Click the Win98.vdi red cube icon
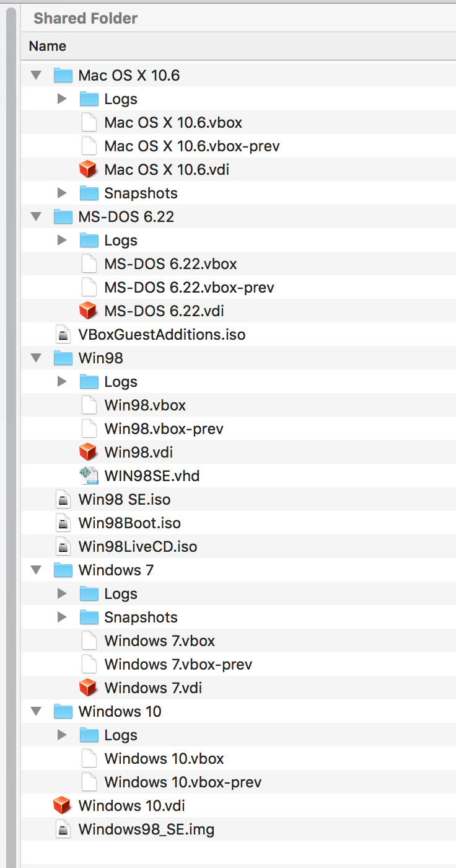The width and height of the screenshot is (456, 868). point(89,452)
